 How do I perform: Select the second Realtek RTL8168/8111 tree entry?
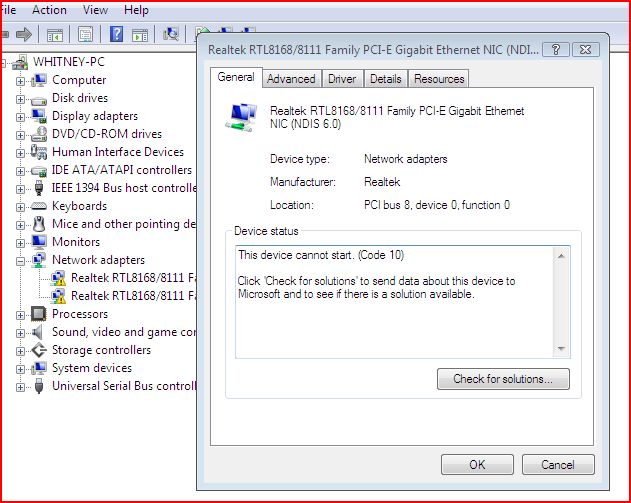(x=134, y=296)
